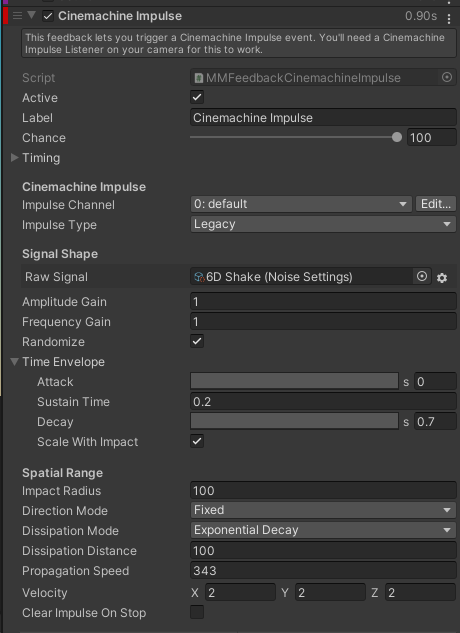Viewport: 460px width, 633px height.
Task: Toggle the Cinemachine Impulse header checkbox
Action: pos(48,16)
